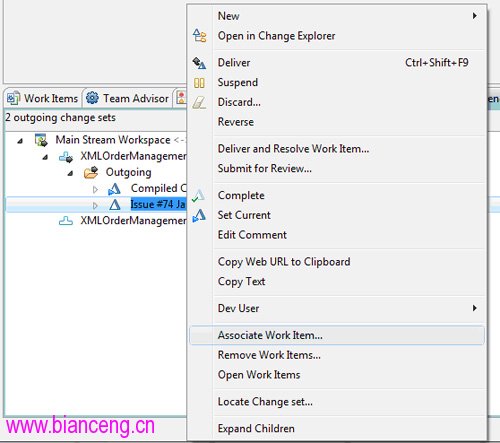Screen dimensions: 500x443
Task: Select Open Work Items entry
Action: pyautogui.click(x=337, y=375)
